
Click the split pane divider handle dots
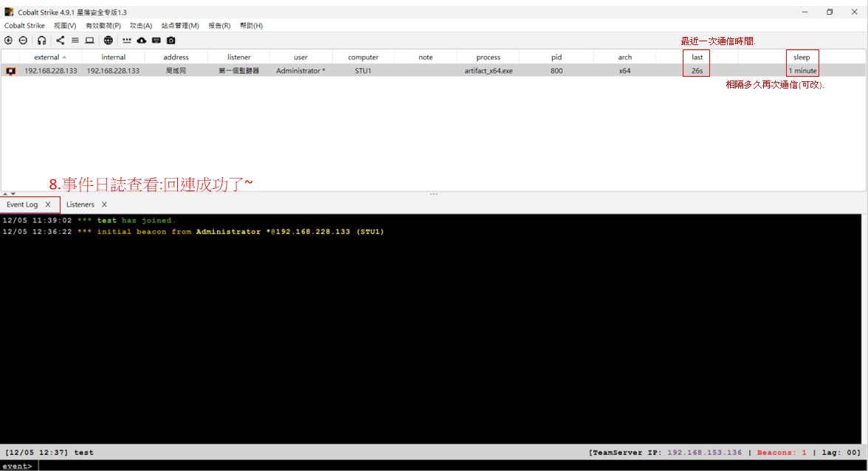433,193
